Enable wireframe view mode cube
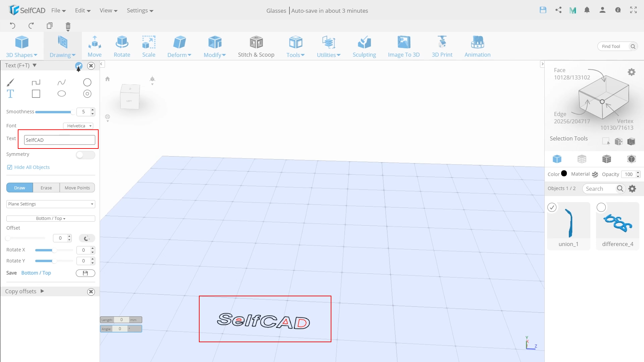 point(582,159)
